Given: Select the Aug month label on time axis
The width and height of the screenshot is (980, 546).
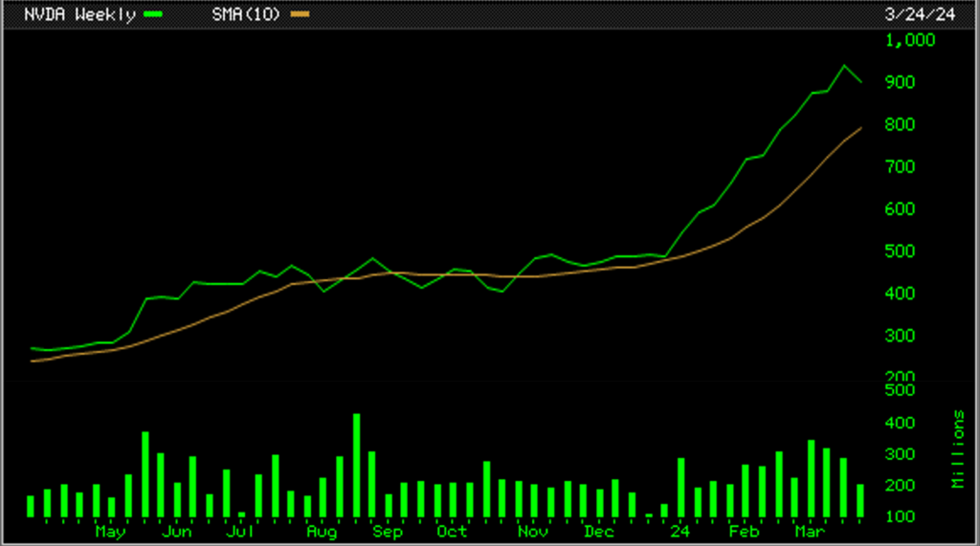Looking at the screenshot, I should coord(323,531).
